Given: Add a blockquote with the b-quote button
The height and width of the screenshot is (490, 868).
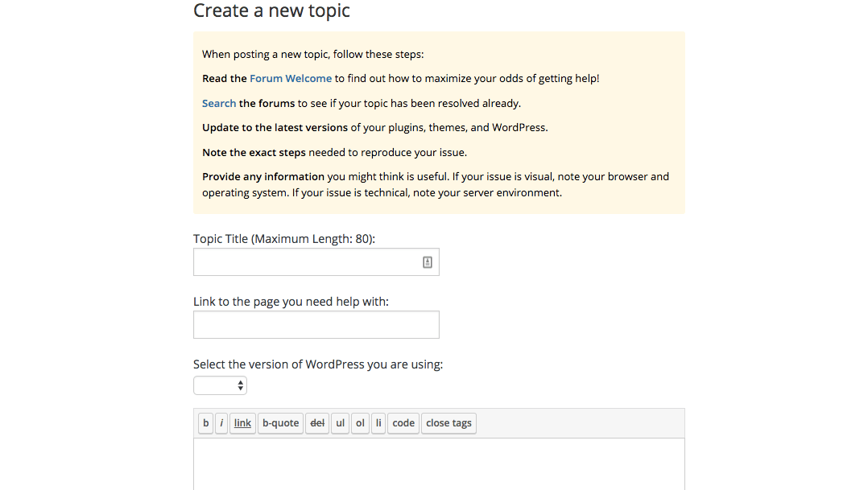Looking at the screenshot, I should [280, 423].
